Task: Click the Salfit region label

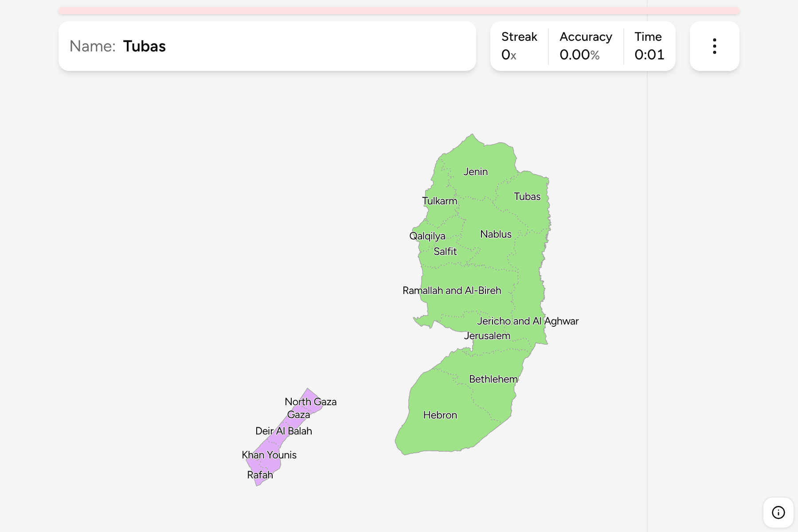Action: (445, 251)
